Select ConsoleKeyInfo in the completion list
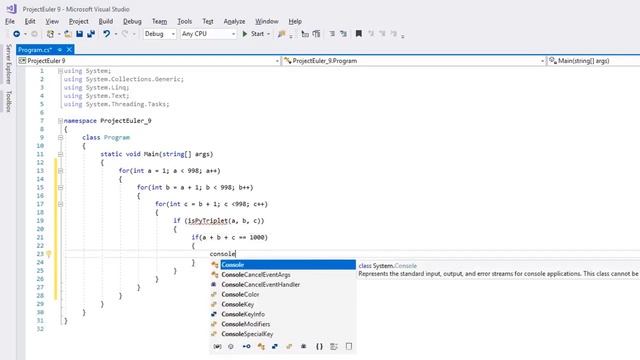Screen dimensions: 640x360 click(x=243, y=314)
